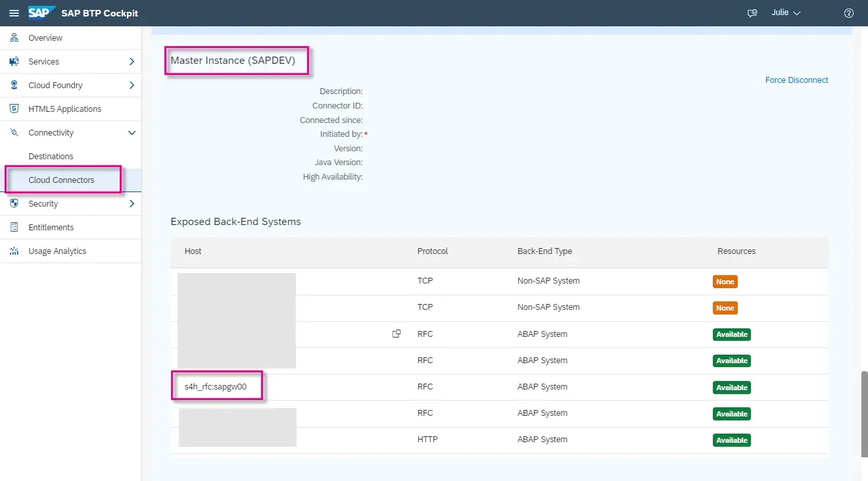Screen dimensions: 868x481
Task: Click the Host column header
Action: click(x=193, y=251)
